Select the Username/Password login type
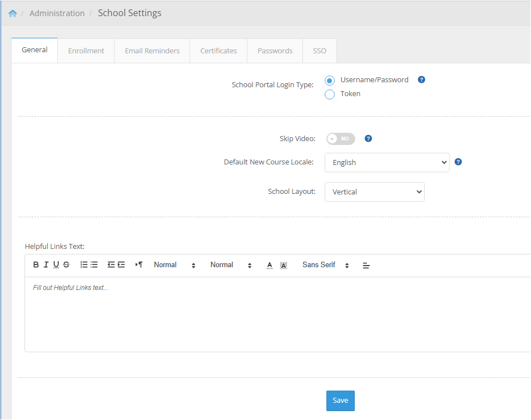The image size is (531, 420). (330, 81)
